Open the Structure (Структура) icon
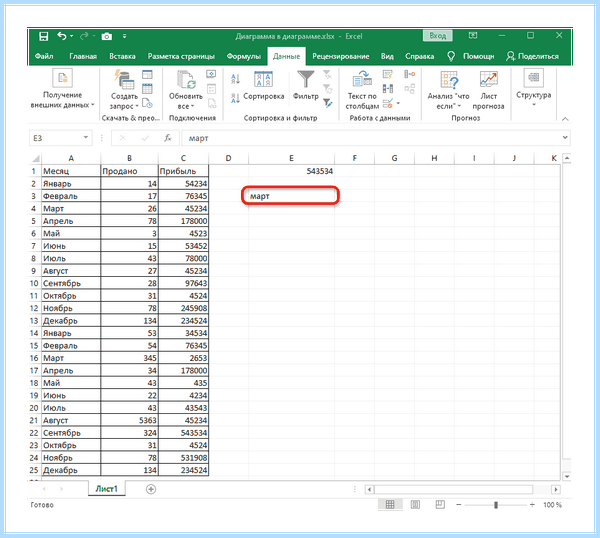 tap(533, 78)
